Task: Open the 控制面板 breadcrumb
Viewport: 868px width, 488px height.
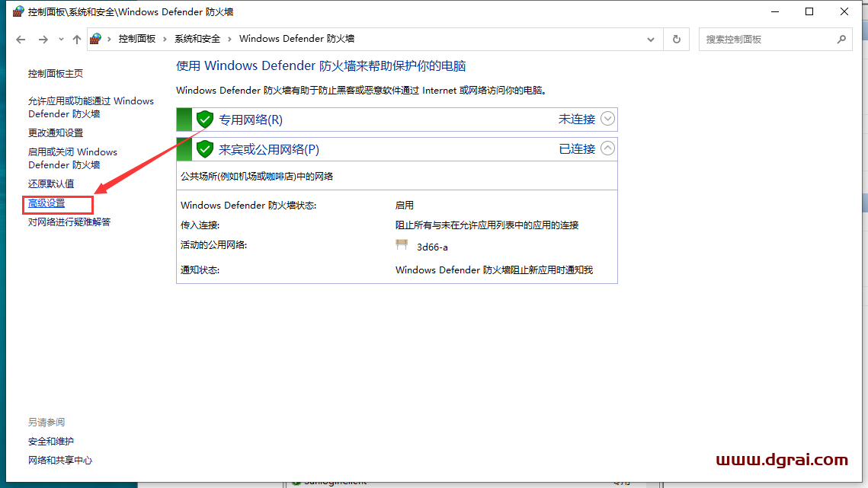Action: [136, 39]
